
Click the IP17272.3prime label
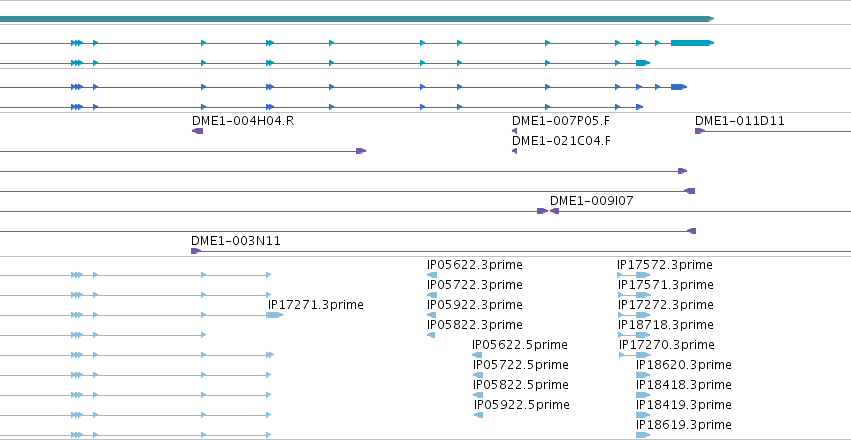click(x=666, y=305)
